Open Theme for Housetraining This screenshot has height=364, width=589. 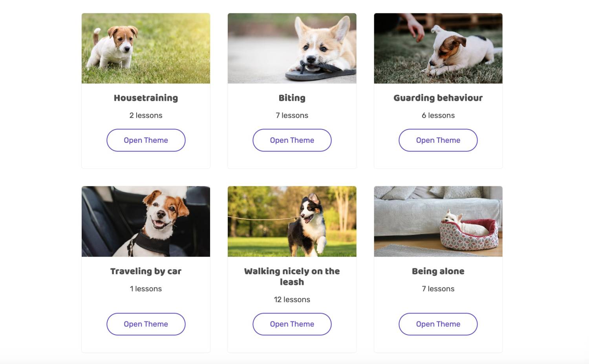[x=146, y=140]
